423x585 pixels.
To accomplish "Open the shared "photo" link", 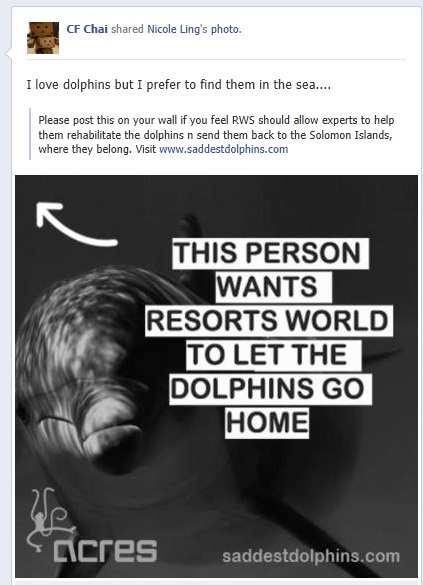I will tap(226, 29).
